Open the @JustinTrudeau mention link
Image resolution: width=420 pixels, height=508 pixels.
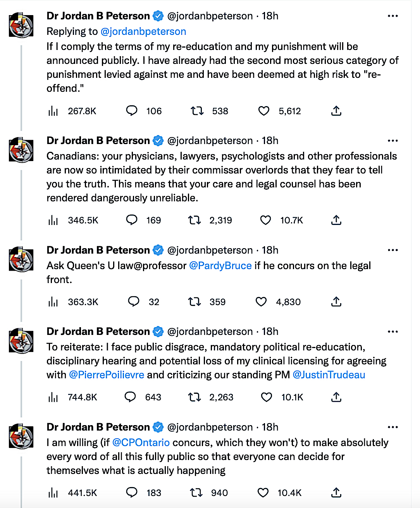pos(329,375)
